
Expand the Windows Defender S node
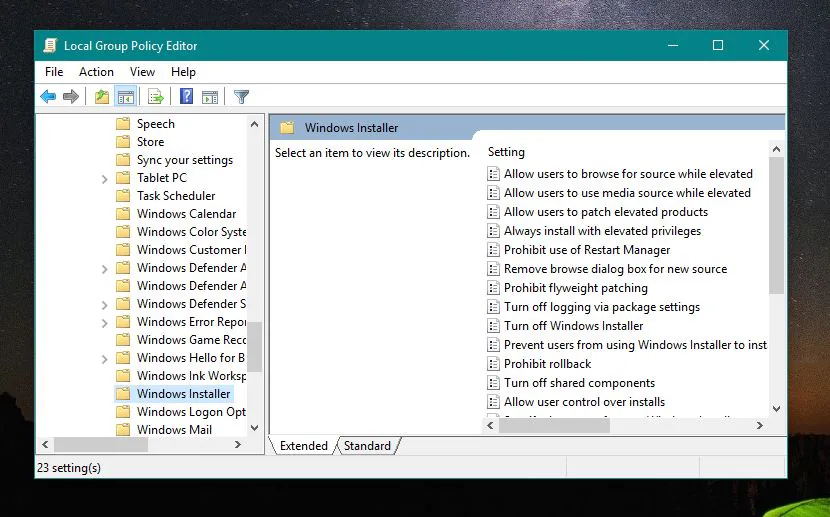click(x=104, y=305)
